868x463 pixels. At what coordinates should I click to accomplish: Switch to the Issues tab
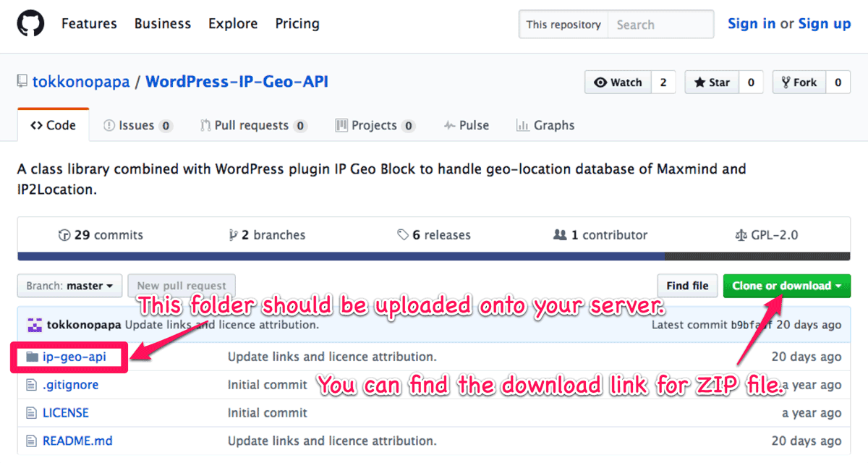coord(137,125)
